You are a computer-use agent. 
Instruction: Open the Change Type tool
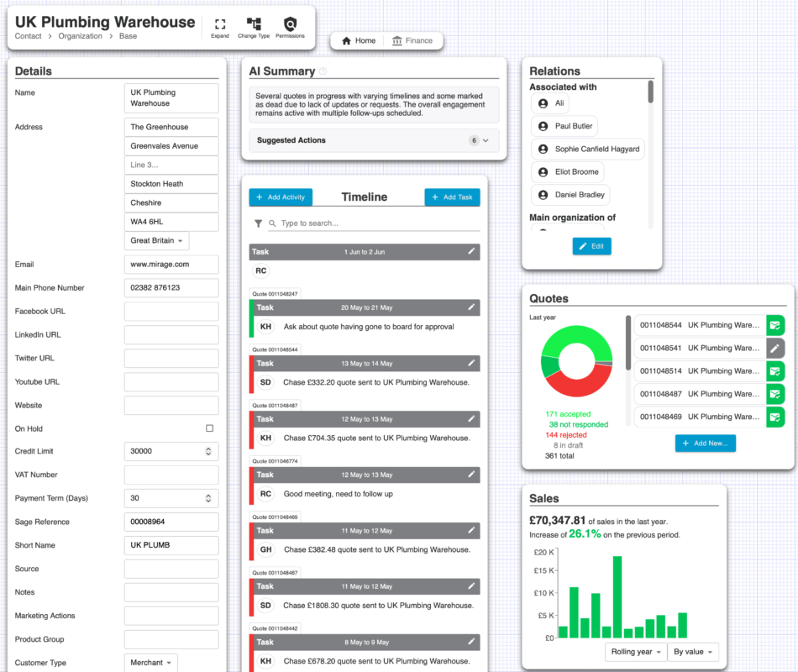point(254,28)
